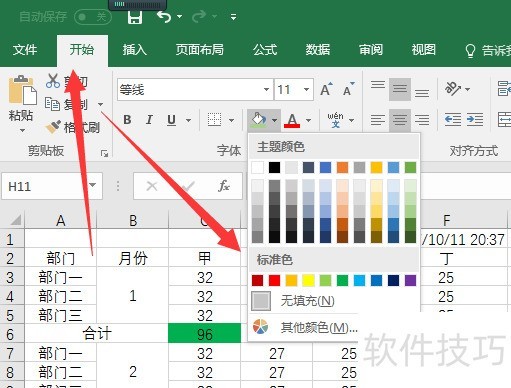
Task: Click the Save floppy disk icon
Action: coord(135,17)
